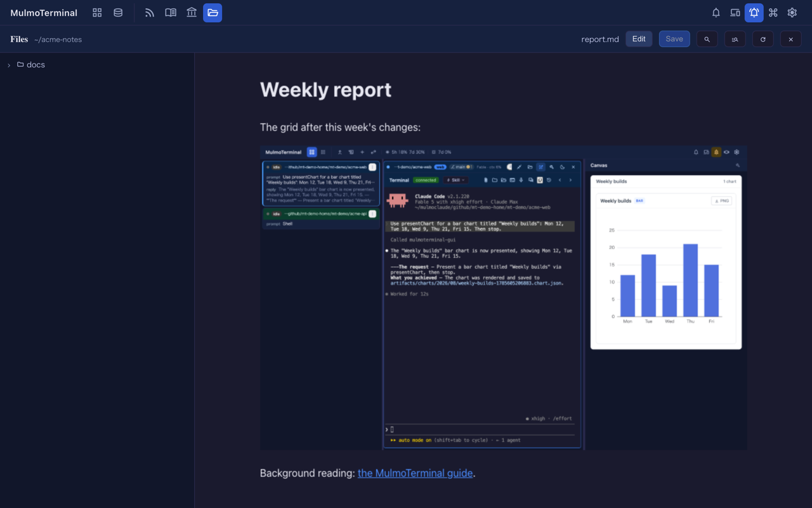
Task: Click the ~/acme-notes path
Action: tap(58, 39)
